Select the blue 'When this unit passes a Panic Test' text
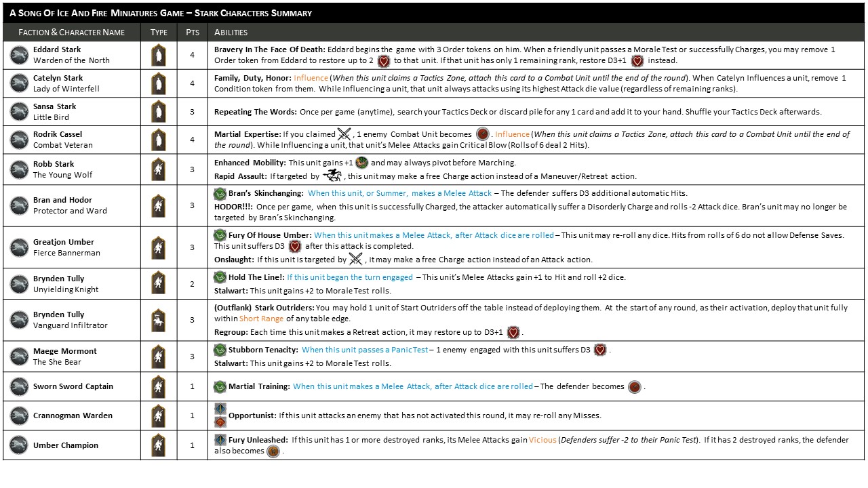 coord(365,350)
